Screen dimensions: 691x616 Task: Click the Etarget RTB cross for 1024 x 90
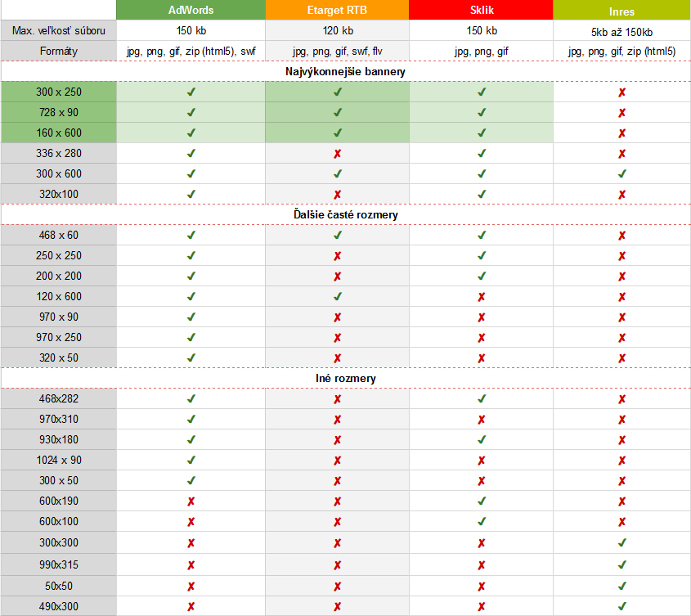(337, 461)
